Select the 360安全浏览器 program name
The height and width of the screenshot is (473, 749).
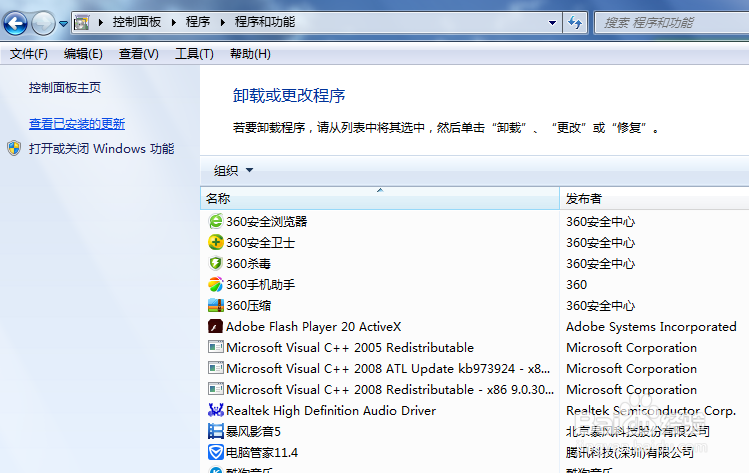[x=267, y=222]
